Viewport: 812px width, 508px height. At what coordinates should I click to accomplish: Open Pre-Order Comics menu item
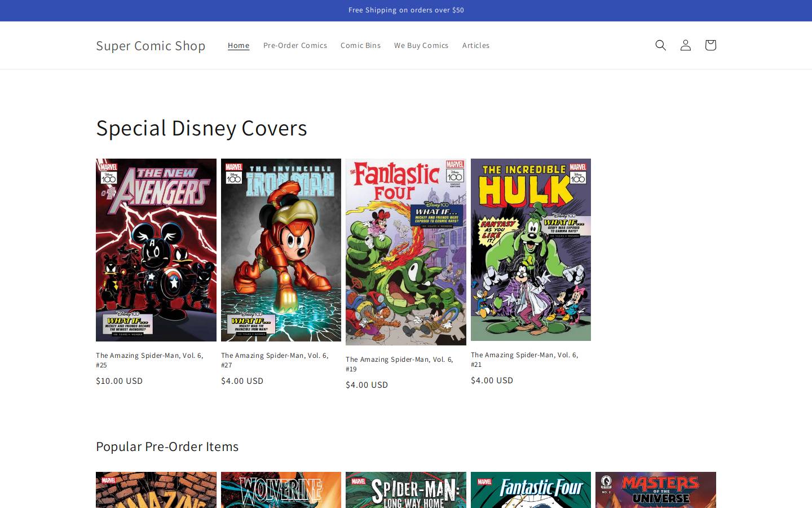[295, 45]
